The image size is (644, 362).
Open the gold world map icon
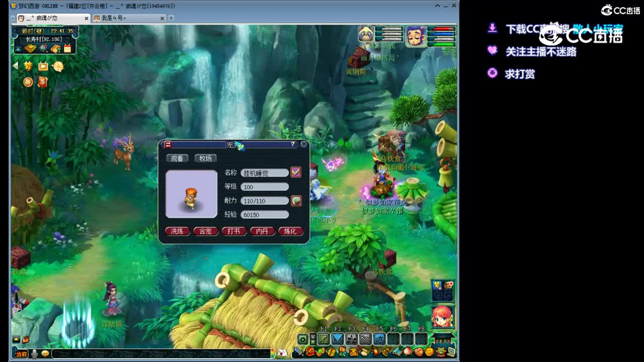point(31,48)
